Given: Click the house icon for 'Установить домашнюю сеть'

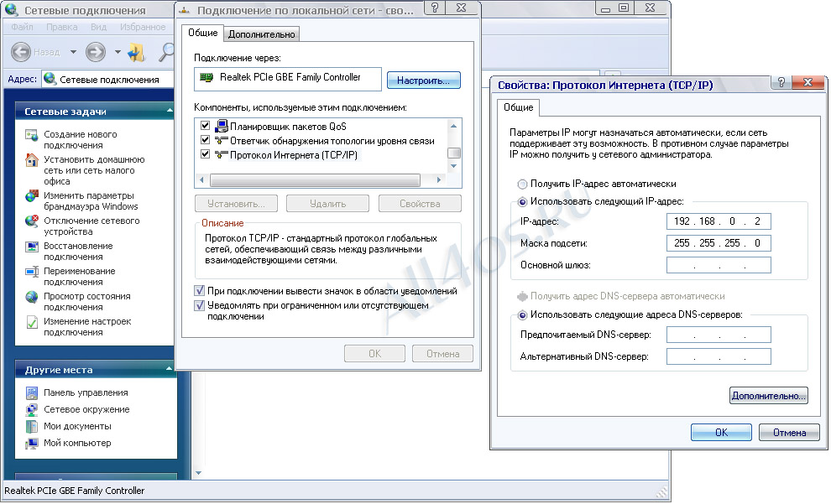Looking at the screenshot, I should point(32,160).
